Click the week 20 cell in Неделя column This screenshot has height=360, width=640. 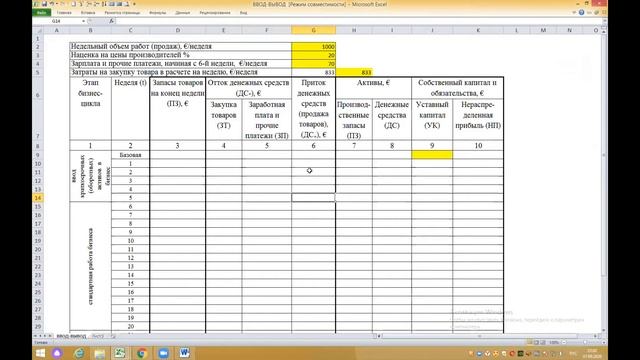coord(130,327)
